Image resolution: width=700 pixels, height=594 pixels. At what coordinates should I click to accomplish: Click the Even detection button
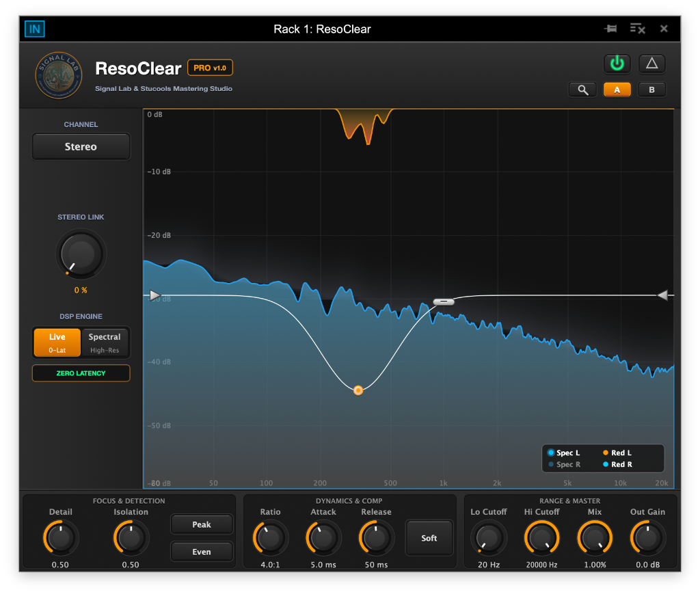[x=202, y=552]
